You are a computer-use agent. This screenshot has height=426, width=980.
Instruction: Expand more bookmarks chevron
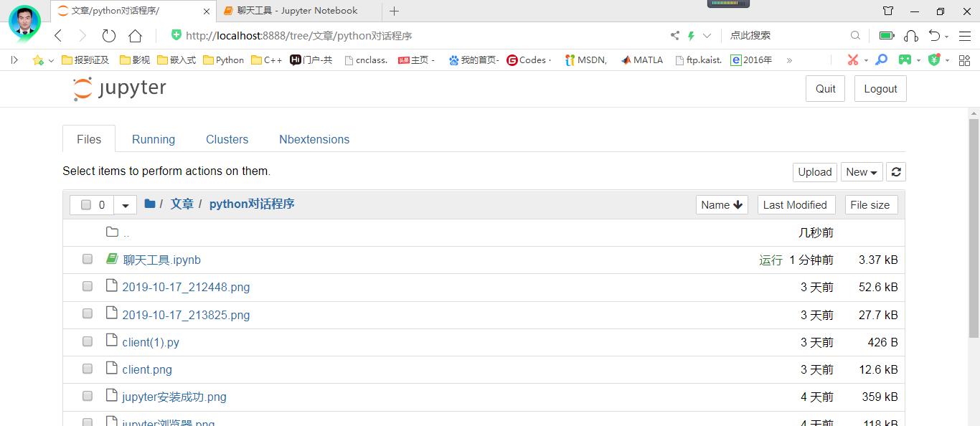(x=789, y=60)
